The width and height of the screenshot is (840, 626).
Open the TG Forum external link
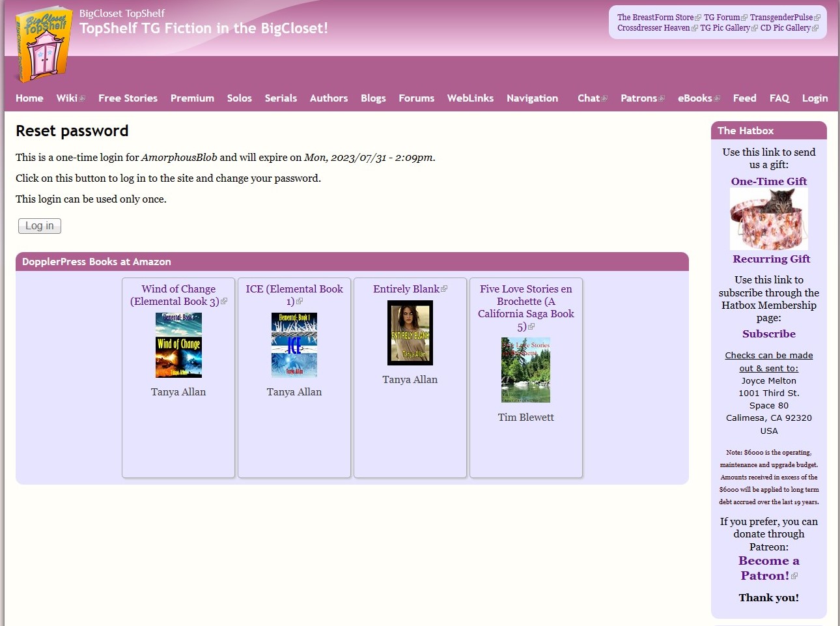[721, 18]
